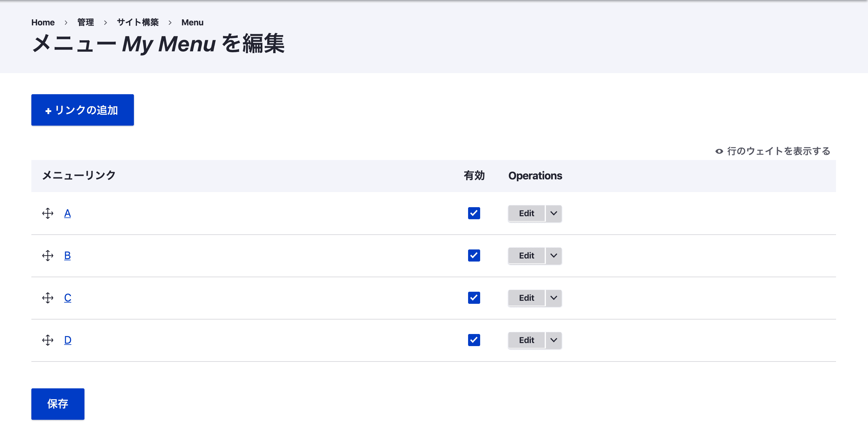868x424 pixels.
Task: Click Edit button for row B
Action: [526, 255]
